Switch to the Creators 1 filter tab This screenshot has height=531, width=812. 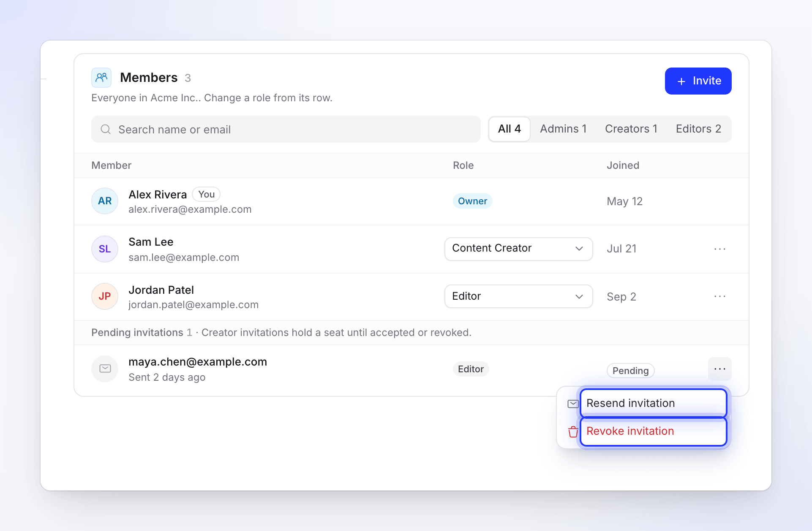[x=631, y=129]
